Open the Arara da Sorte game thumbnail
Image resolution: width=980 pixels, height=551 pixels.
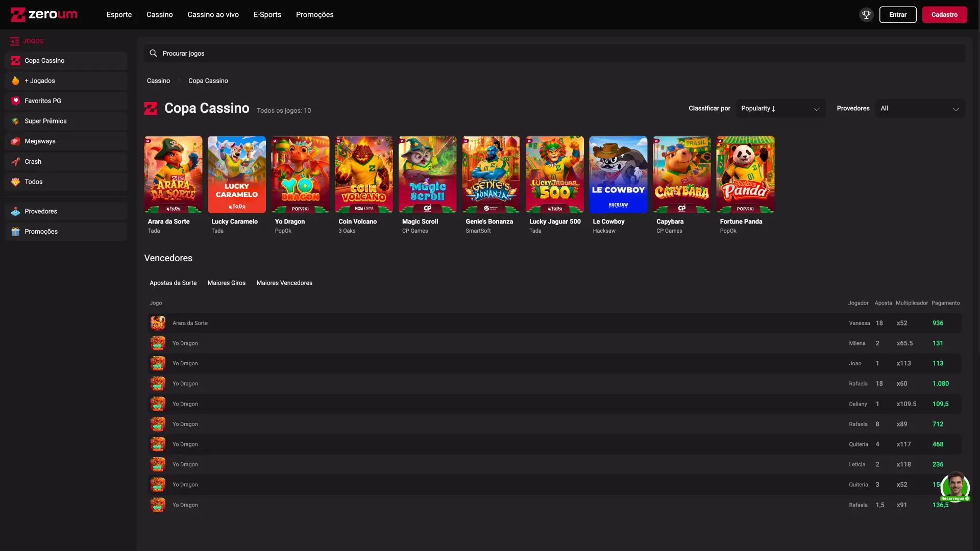click(173, 174)
